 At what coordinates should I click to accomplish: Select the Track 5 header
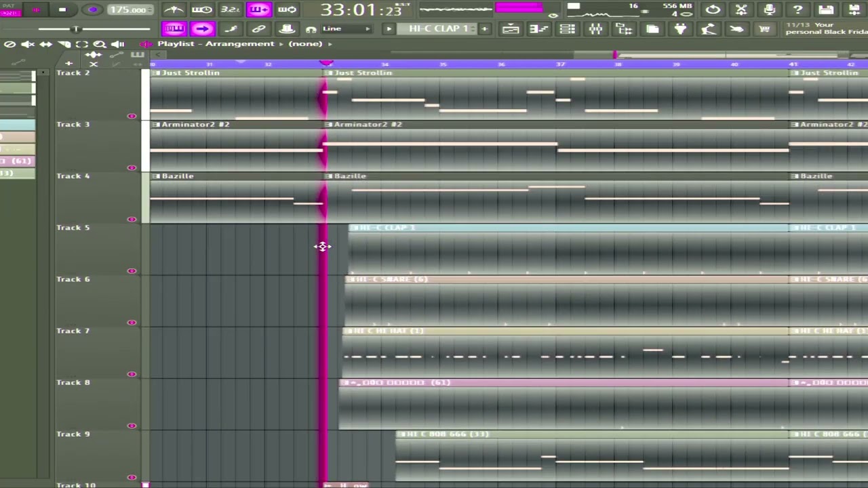[x=98, y=249]
